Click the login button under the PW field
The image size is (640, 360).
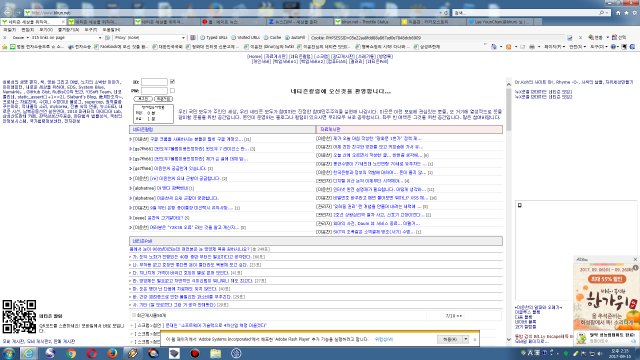tap(143, 99)
